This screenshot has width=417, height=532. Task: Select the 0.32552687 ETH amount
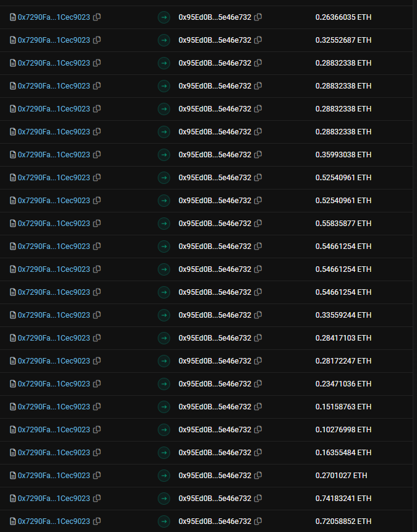(x=343, y=40)
